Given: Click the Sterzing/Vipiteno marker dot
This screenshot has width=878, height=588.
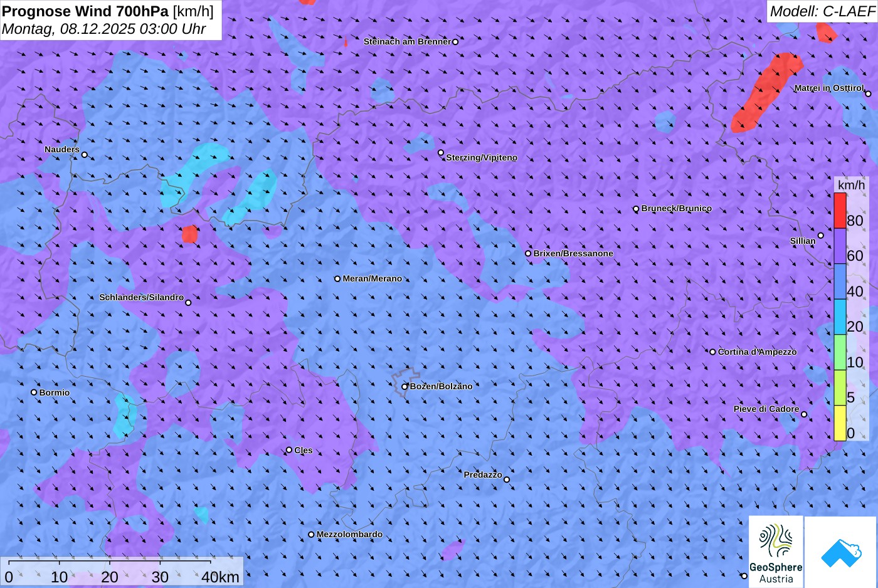Looking at the screenshot, I should click(x=441, y=152).
